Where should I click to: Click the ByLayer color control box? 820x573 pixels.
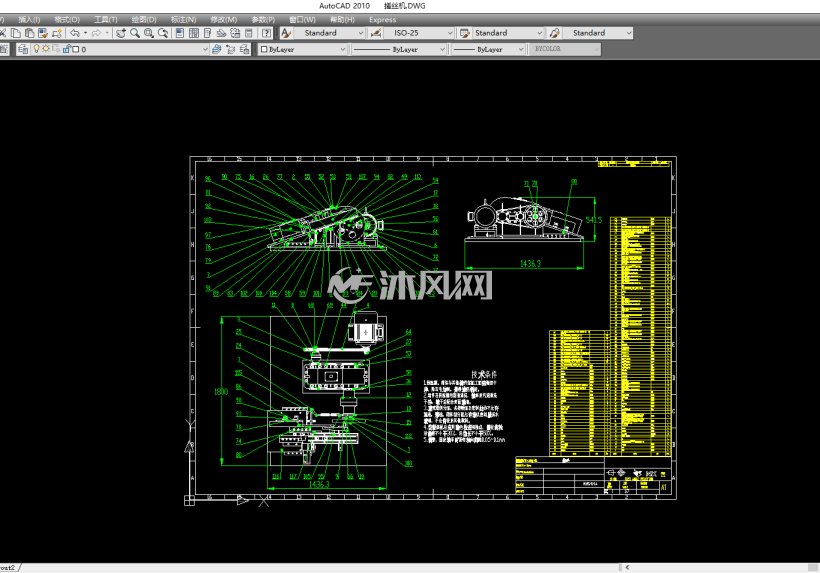tap(303, 49)
